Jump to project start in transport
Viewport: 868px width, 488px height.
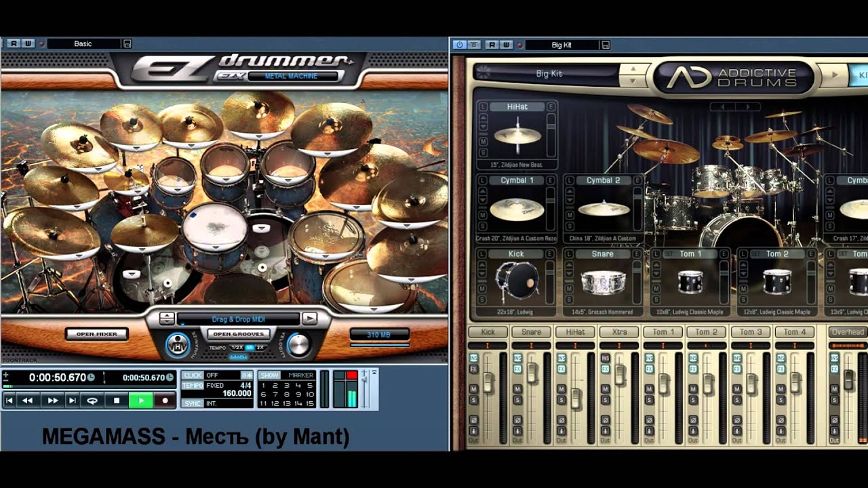9,401
